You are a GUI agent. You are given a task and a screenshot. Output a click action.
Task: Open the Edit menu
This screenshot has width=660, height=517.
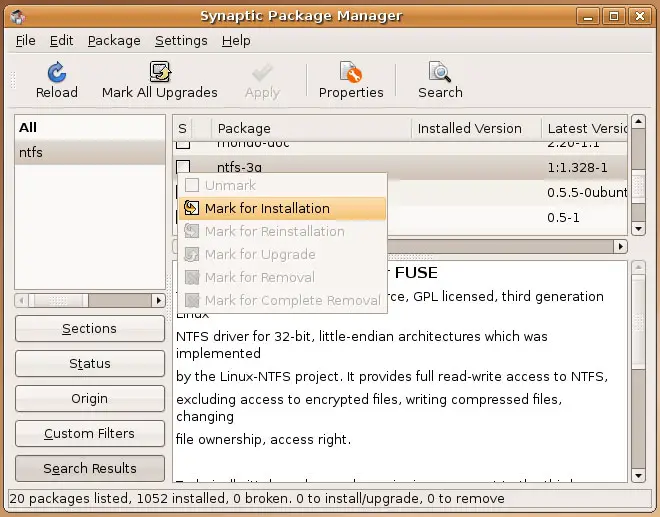coord(61,40)
